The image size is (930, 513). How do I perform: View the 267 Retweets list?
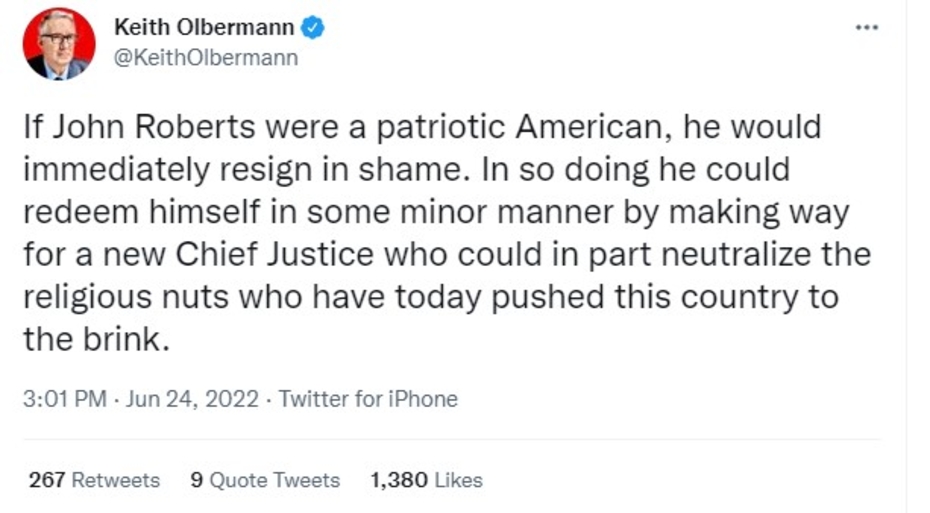[94, 480]
